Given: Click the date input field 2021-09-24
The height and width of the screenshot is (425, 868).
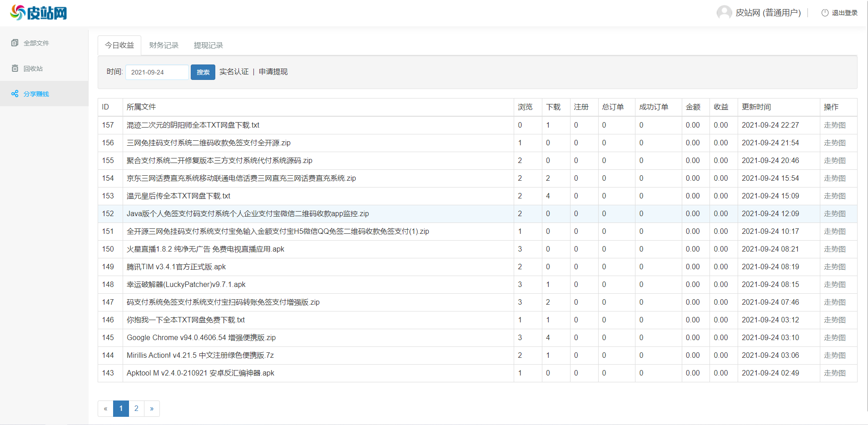Looking at the screenshot, I should coord(157,72).
